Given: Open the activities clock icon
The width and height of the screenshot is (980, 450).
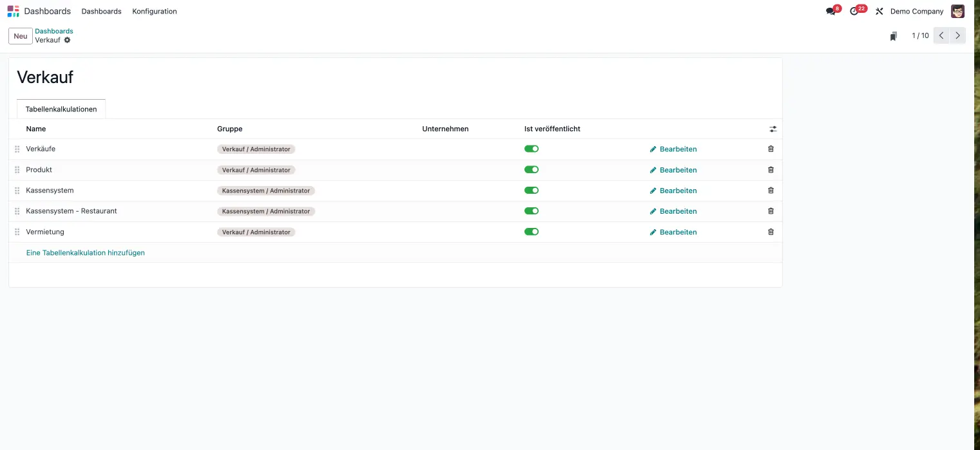Looking at the screenshot, I should tap(854, 12).
